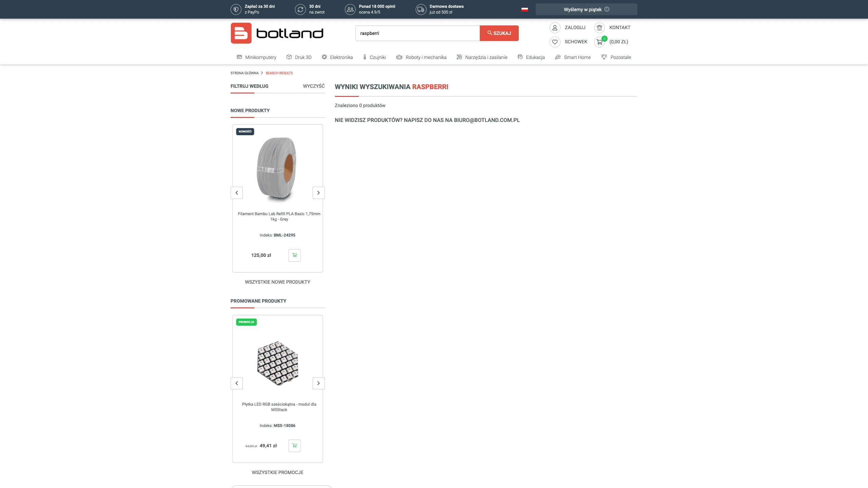Click the heart Schowek wishlist icon
Screen dimensions: 868x488
[555, 42]
